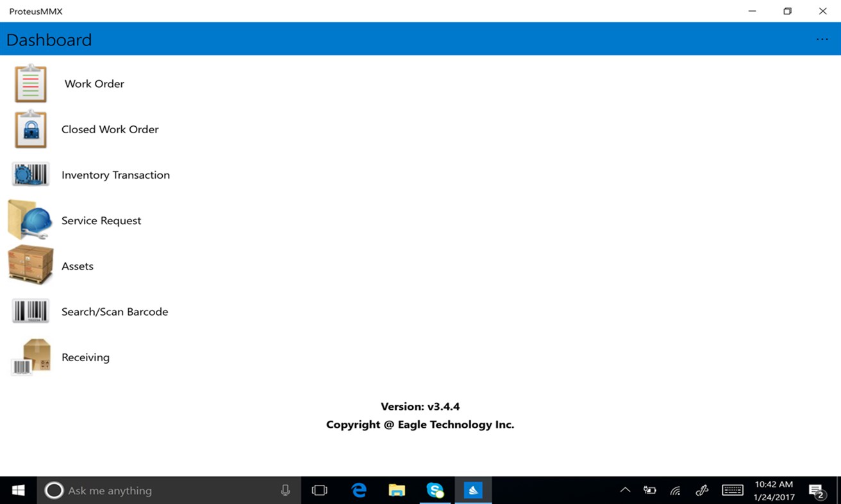This screenshot has height=504, width=841.
Task: Open the Work Order screen
Action: coord(94,83)
